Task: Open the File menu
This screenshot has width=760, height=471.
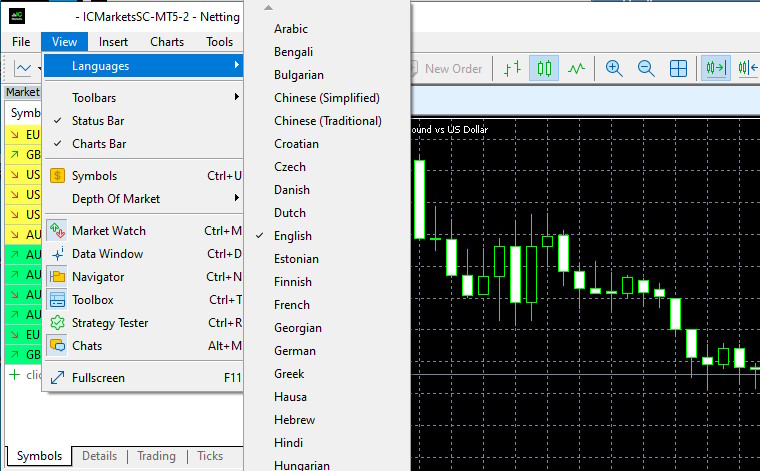Action: 21,42
